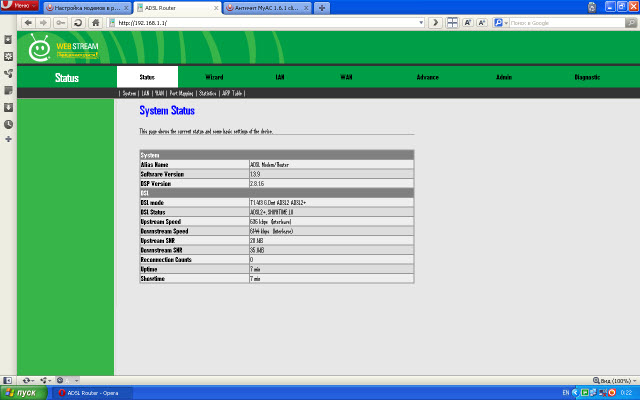
Task: Click the browser Back arrow button
Action: (27, 22)
